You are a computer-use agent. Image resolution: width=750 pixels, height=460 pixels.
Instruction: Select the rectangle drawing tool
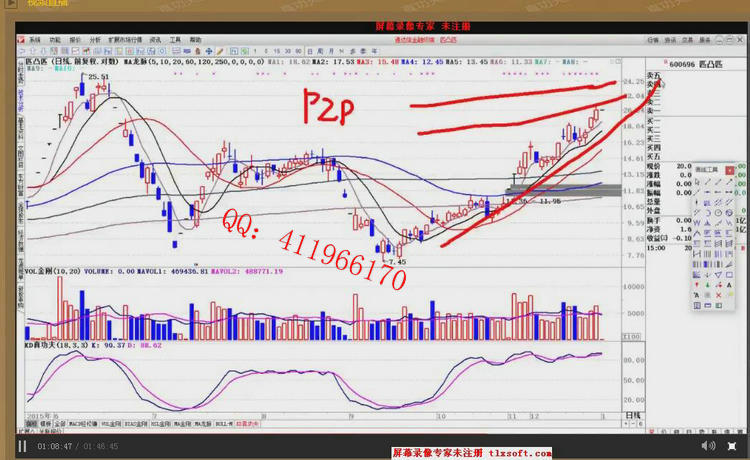[x=729, y=275]
